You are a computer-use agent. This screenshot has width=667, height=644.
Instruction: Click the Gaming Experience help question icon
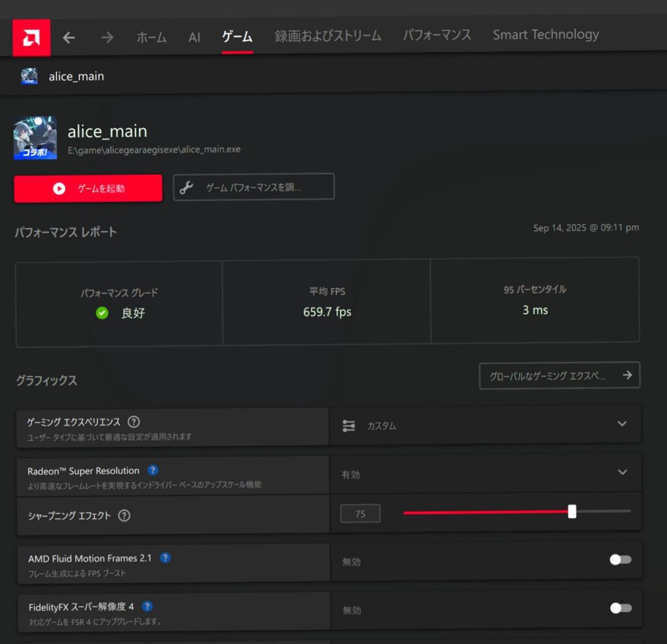pos(134,422)
